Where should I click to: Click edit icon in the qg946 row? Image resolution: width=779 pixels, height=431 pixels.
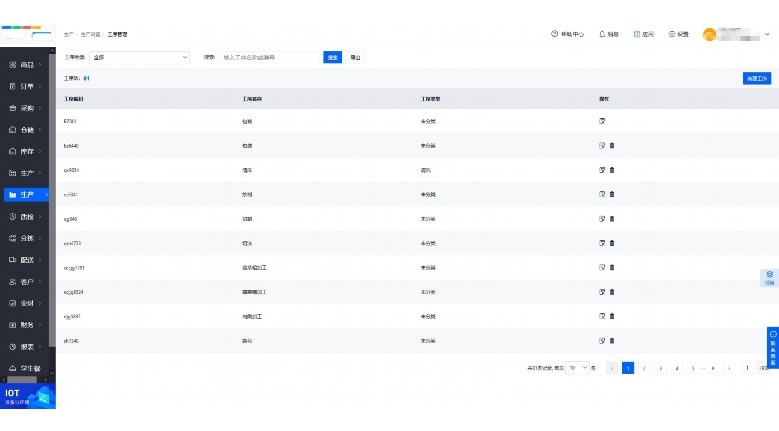click(602, 218)
